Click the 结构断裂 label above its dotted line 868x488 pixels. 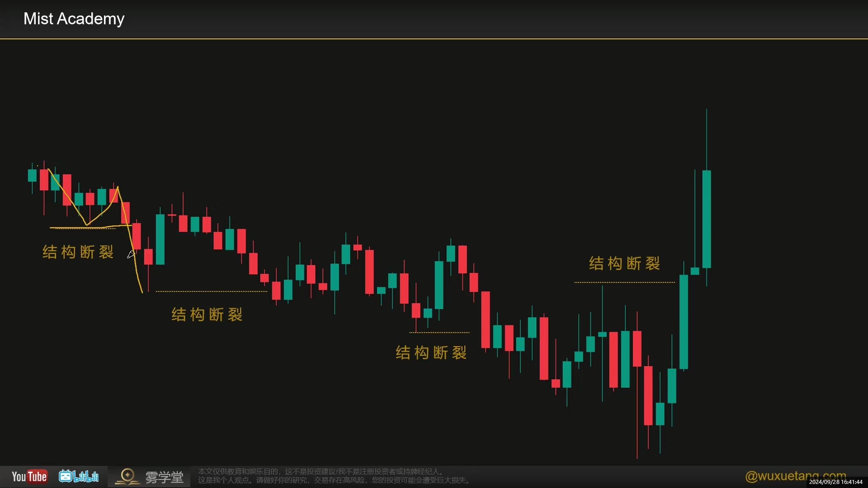point(624,263)
